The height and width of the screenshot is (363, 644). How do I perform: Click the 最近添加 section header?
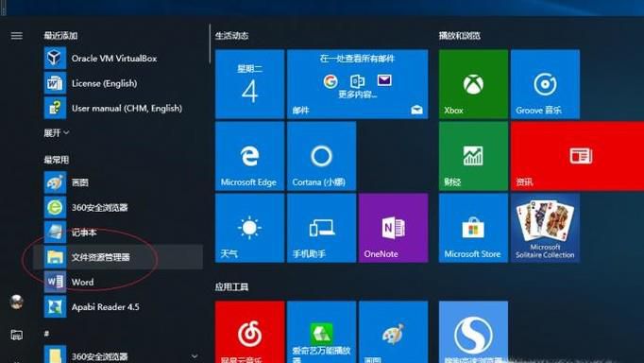pos(60,36)
